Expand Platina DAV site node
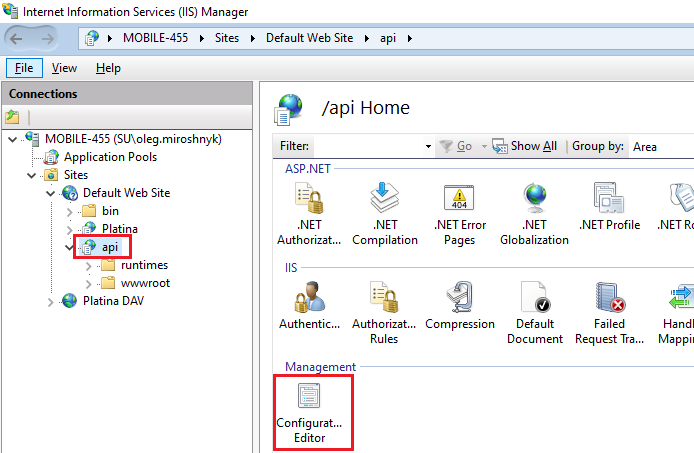Image resolution: width=694 pixels, height=453 pixels. (x=50, y=302)
